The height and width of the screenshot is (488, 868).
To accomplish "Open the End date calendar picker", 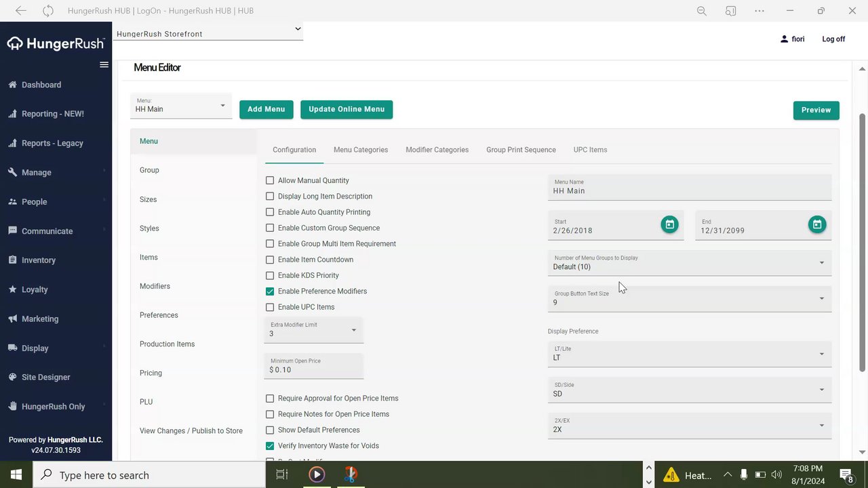I will tap(817, 224).
